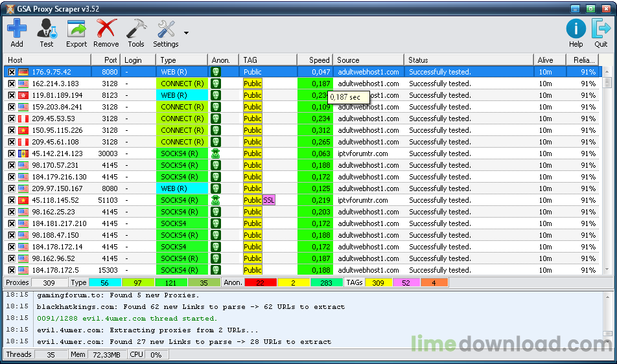Click Public tag of 119.81.189.194 row
The width and height of the screenshot is (617, 364).
tap(253, 95)
